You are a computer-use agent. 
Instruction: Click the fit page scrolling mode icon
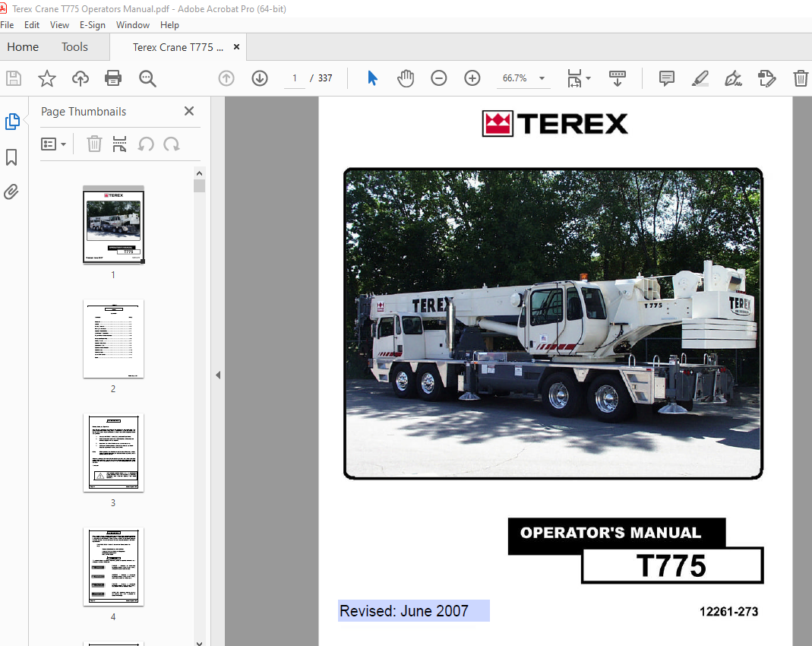pos(574,78)
